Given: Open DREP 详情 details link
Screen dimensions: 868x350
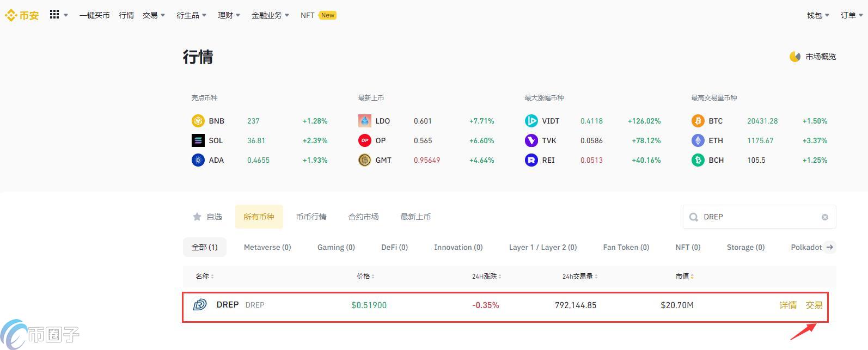Looking at the screenshot, I should (788, 305).
